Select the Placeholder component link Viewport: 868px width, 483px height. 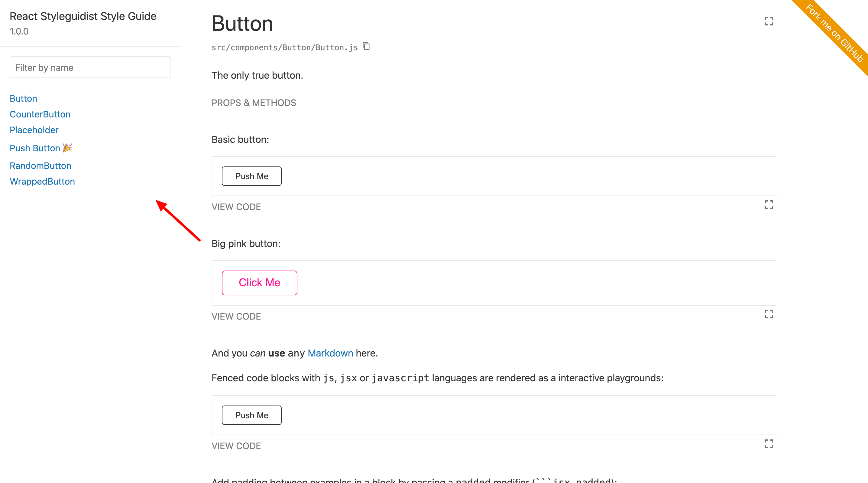coord(34,130)
